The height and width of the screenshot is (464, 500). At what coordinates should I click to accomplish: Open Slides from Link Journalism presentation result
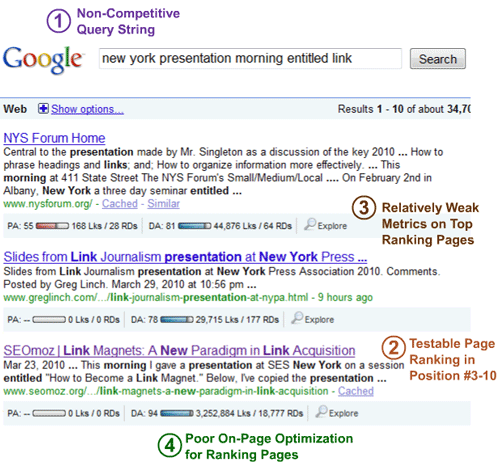(185, 257)
